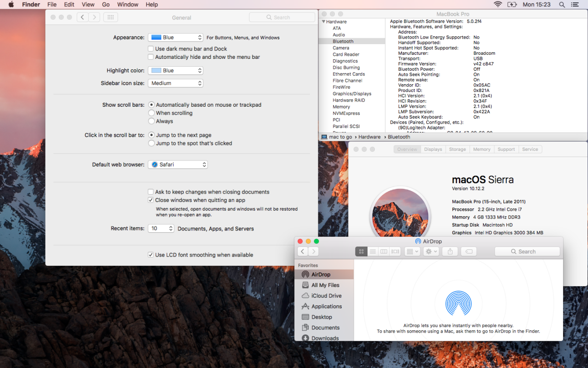Show all preferences grid button
Image resolution: width=588 pixels, height=368 pixels.
click(x=111, y=17)
